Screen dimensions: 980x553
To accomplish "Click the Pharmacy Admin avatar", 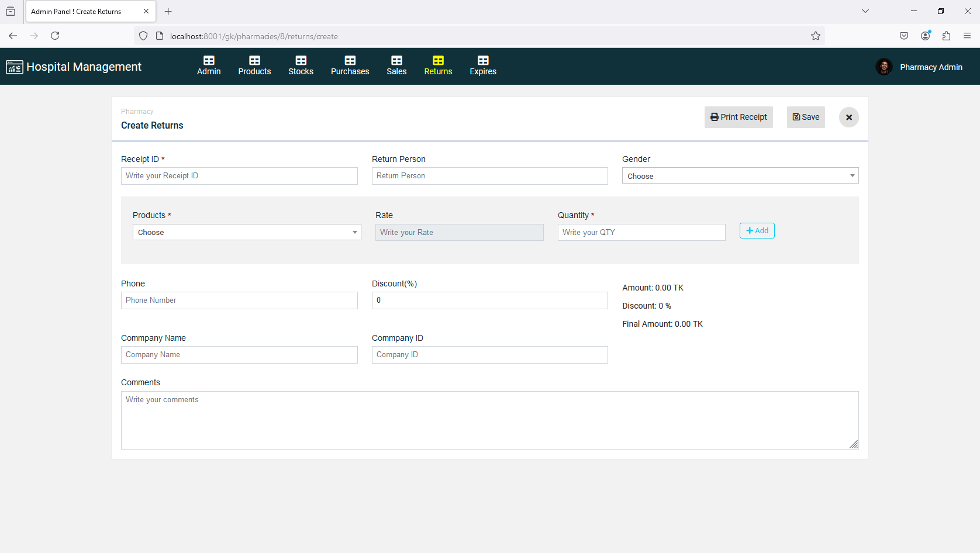I will coord(884,67).
